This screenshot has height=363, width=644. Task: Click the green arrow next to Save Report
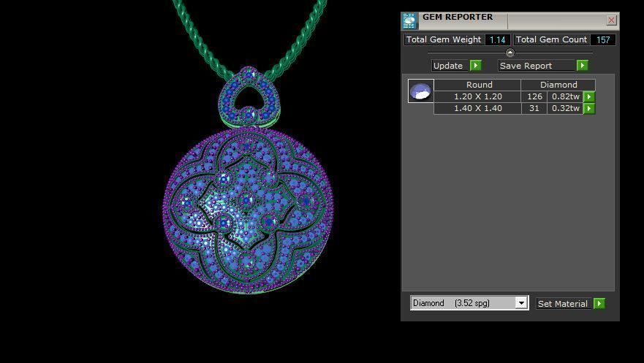[583, 65]
